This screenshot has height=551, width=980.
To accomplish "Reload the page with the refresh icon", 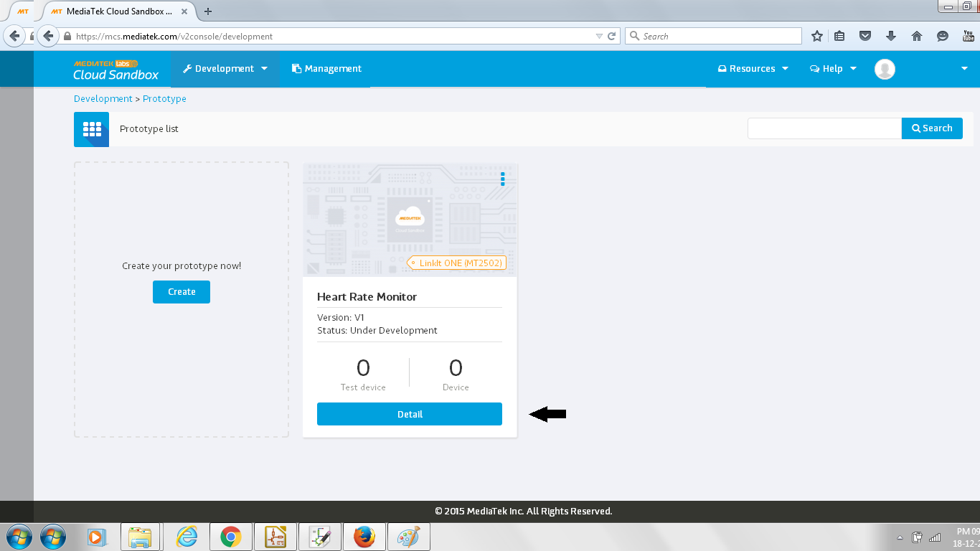I will click(612, 36).
